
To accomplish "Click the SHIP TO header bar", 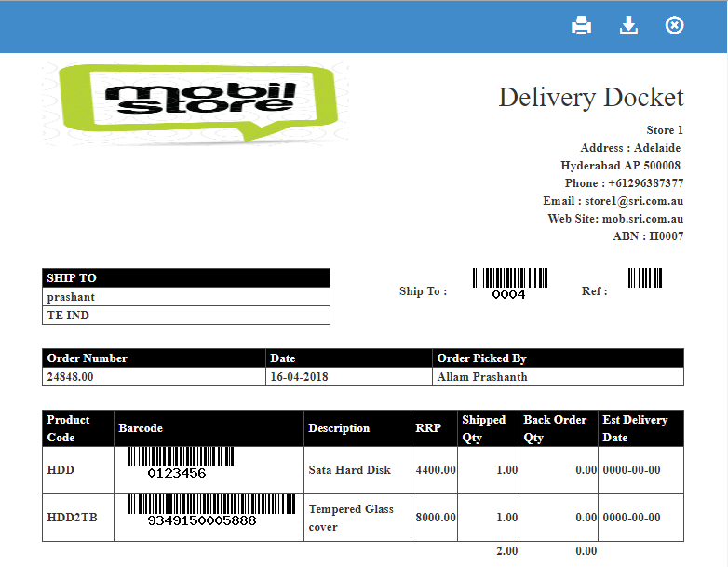I will pos(186,277).
